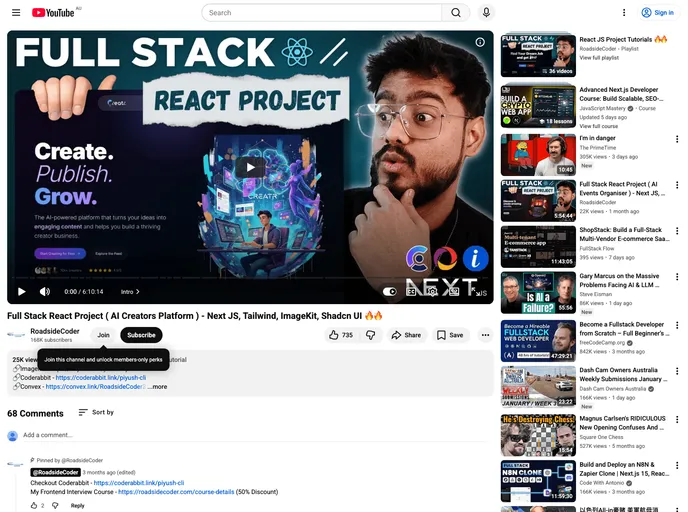The image size is (688, 512).
Task: Open options menu for I'm in danger
Action: 677,139
